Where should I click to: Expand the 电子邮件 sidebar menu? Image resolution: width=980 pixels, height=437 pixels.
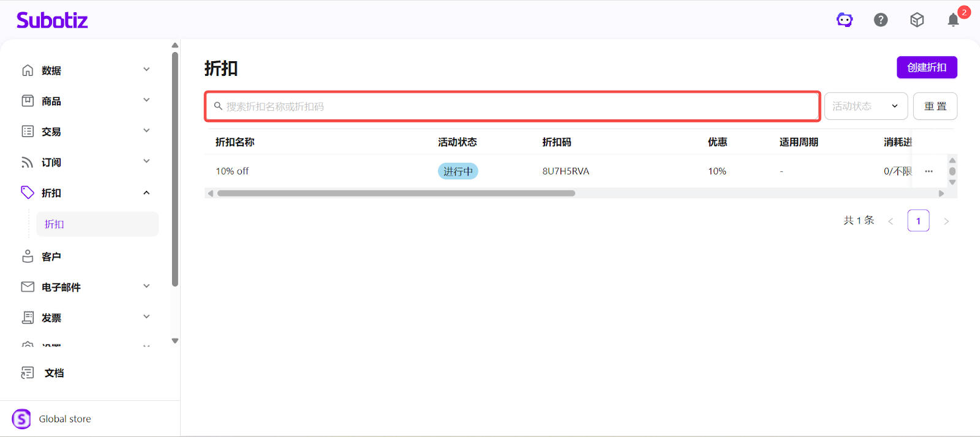click(x=86, y=287)
